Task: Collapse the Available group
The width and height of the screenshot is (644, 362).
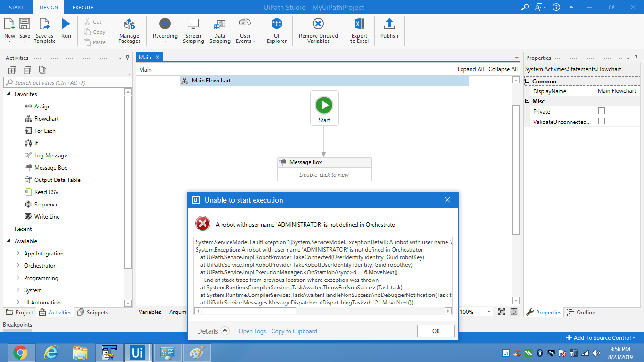Action: coord(9,241)
